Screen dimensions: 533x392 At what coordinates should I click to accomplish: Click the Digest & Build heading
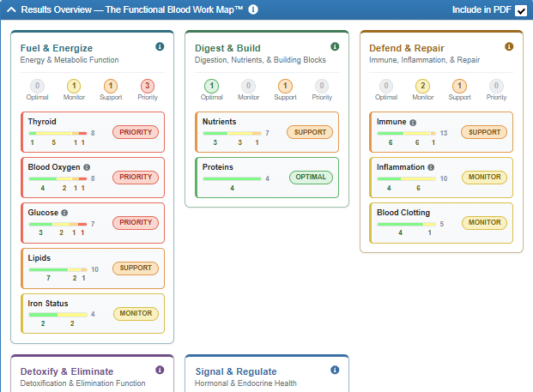(227, 48)
